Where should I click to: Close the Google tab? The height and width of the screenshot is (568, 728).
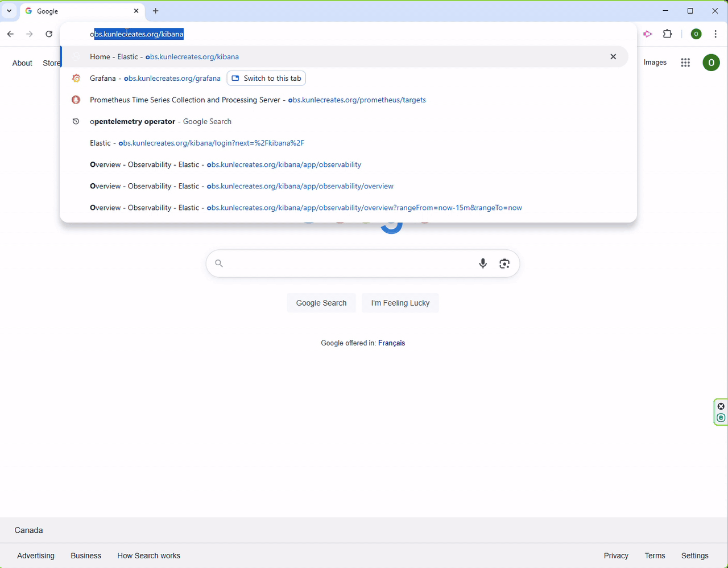pos(136,11)
